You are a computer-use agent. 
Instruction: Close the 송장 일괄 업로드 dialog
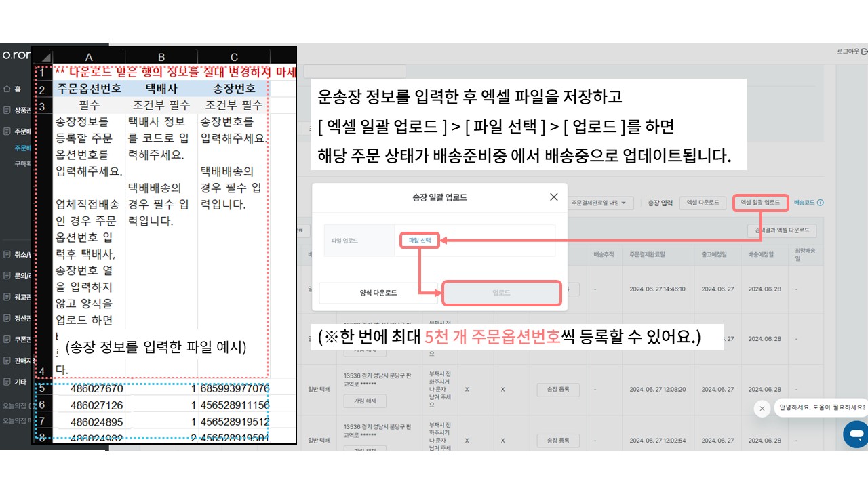point(554,197)
